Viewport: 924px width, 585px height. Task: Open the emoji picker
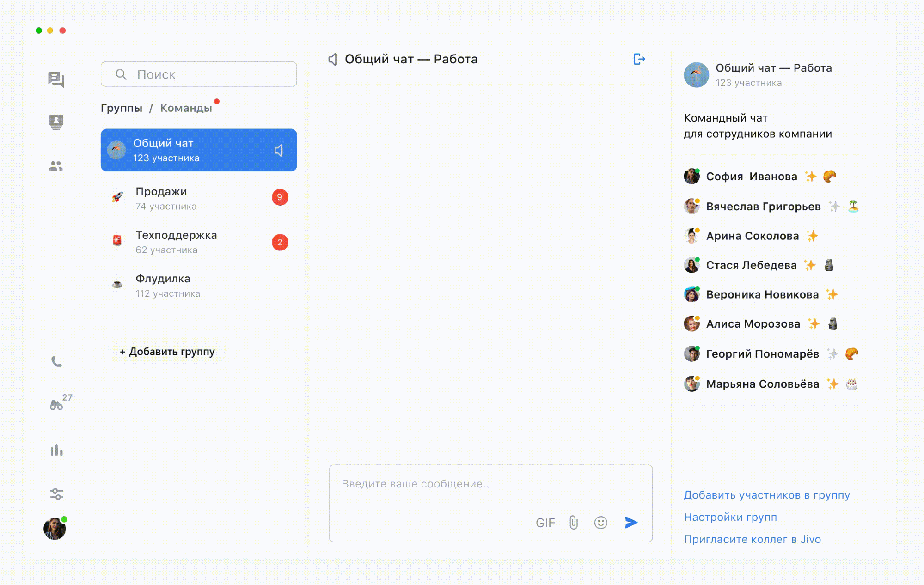click(600, 523)
